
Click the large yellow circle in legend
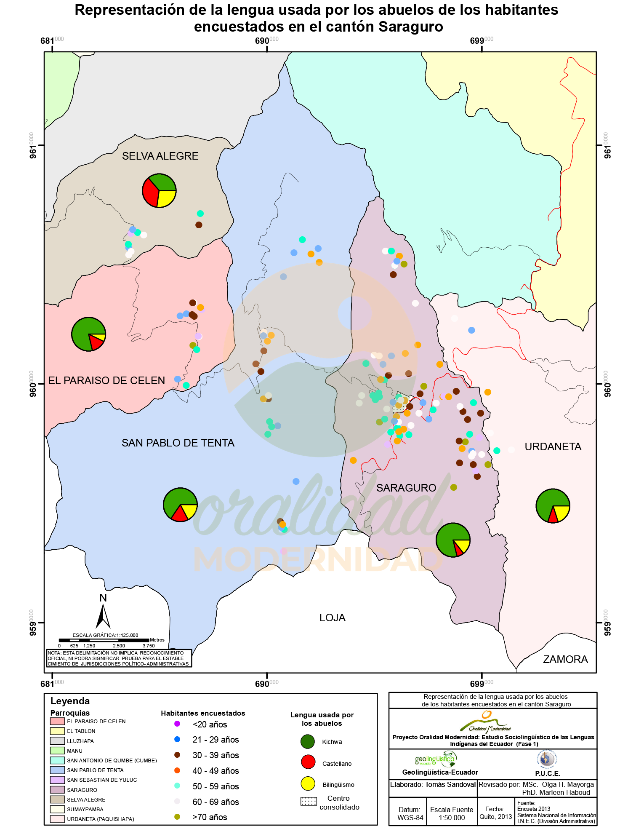click(x=308, y=783)
